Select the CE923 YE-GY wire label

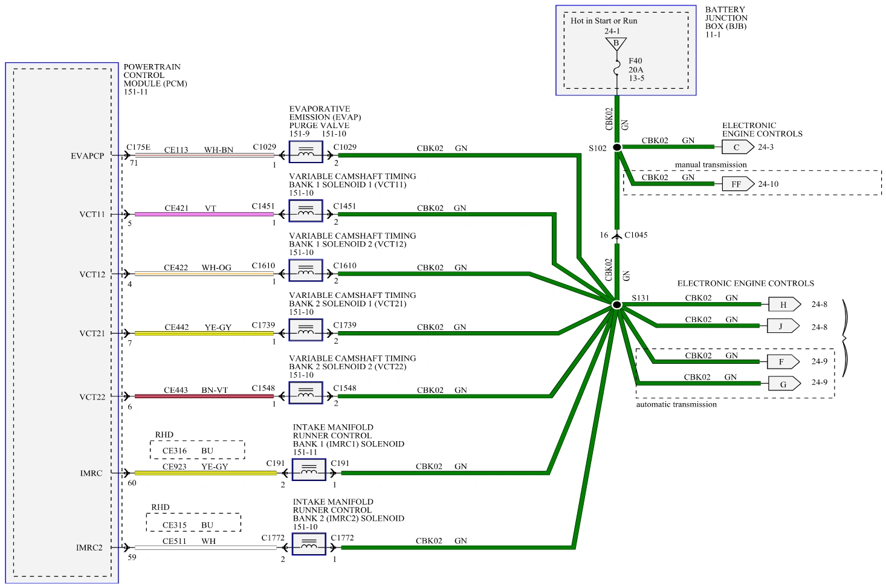[195, 467]
